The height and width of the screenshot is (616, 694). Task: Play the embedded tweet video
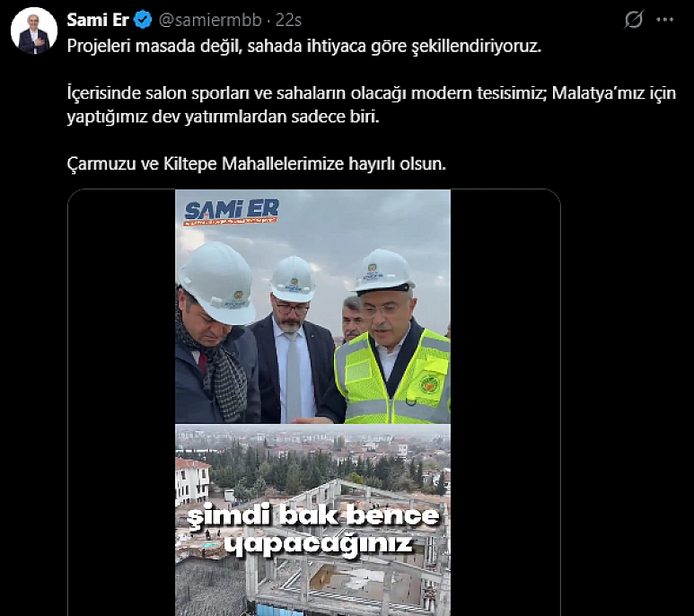click(x=313, y=402)
